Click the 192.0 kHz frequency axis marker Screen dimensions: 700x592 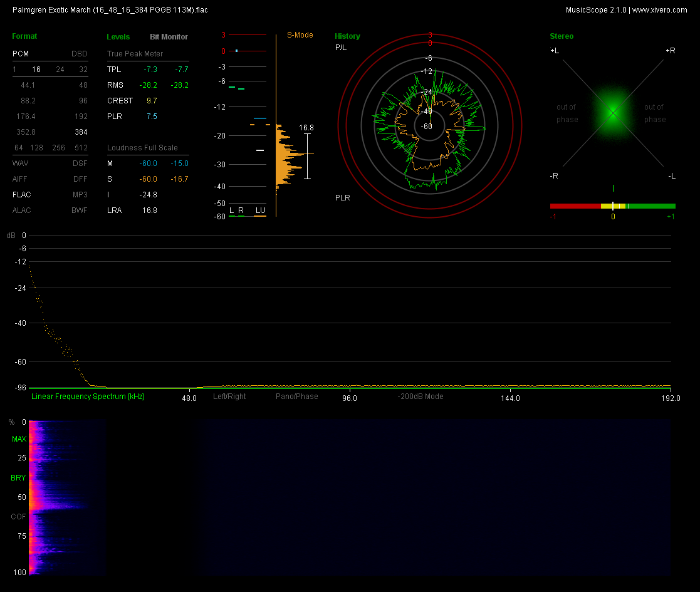[671, 398]
